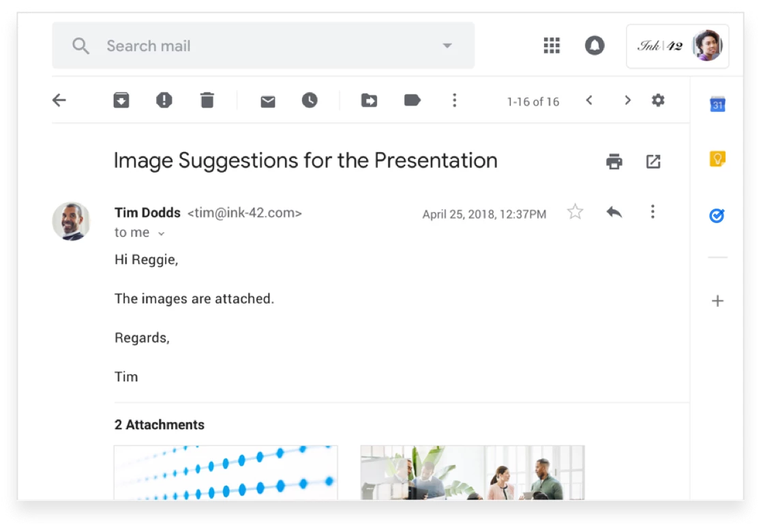Open toolbar More actions menu

pos(454,101)
